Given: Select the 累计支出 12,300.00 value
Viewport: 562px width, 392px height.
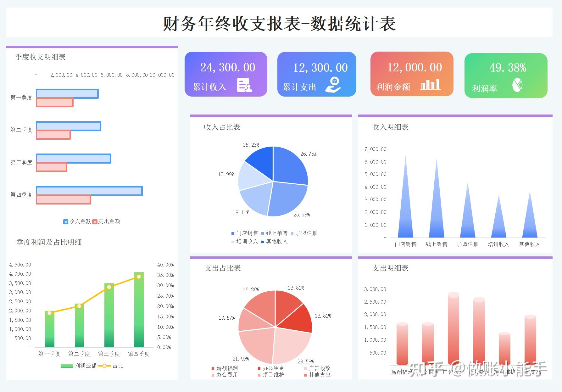Looking at the screenshot, I should (320, 68).
